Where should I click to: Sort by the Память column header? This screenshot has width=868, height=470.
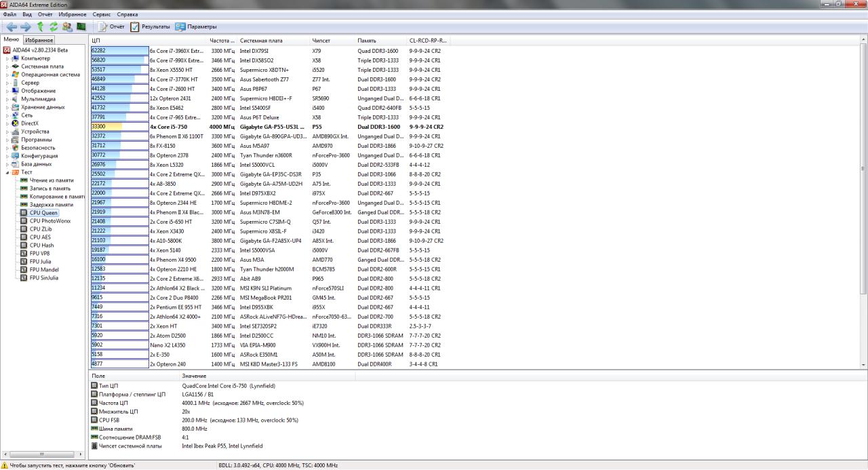coord(381,41)
